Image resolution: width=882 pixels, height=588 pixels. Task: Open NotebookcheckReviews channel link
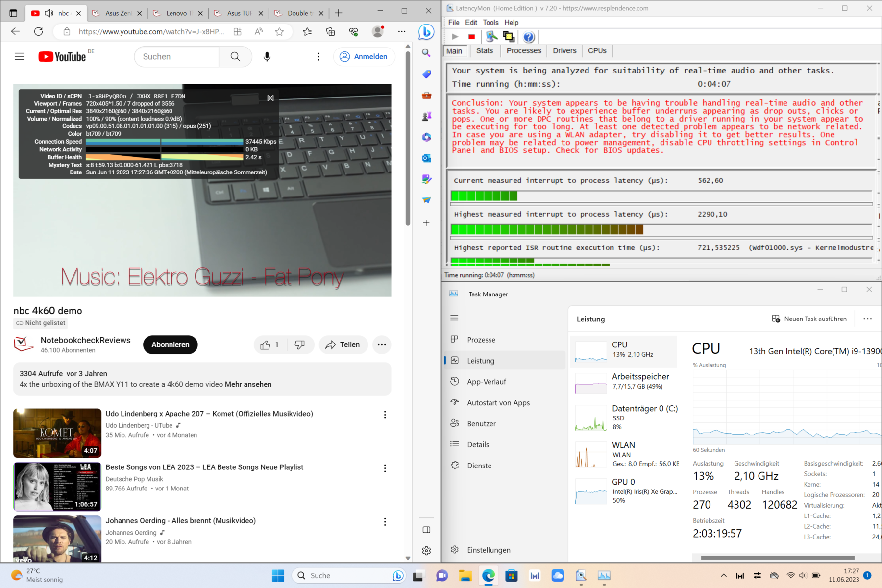coord(85,340)
